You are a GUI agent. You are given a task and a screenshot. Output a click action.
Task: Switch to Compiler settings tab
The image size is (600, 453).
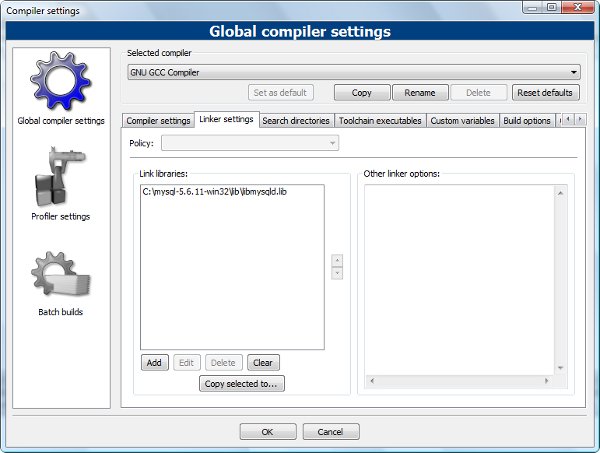click(x=158, y=121)
